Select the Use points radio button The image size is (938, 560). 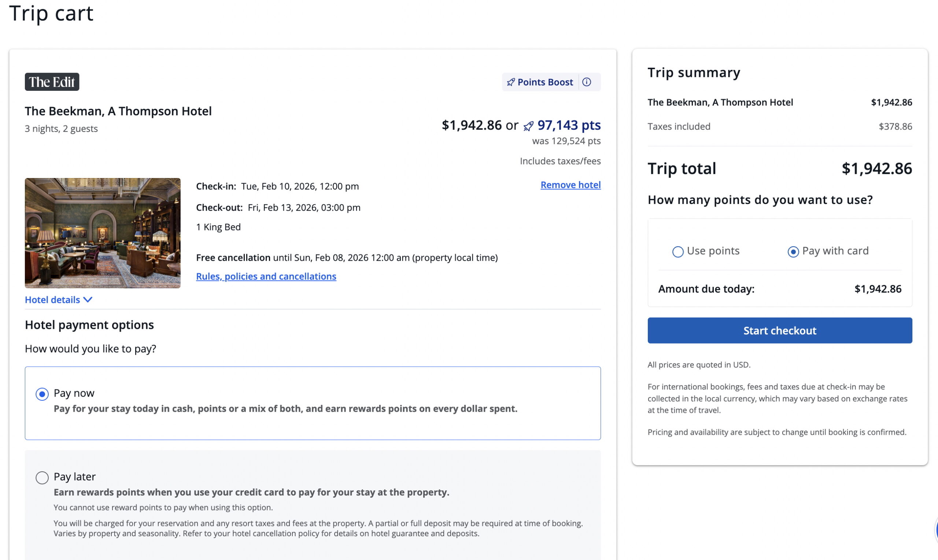[x=677, y=252]
